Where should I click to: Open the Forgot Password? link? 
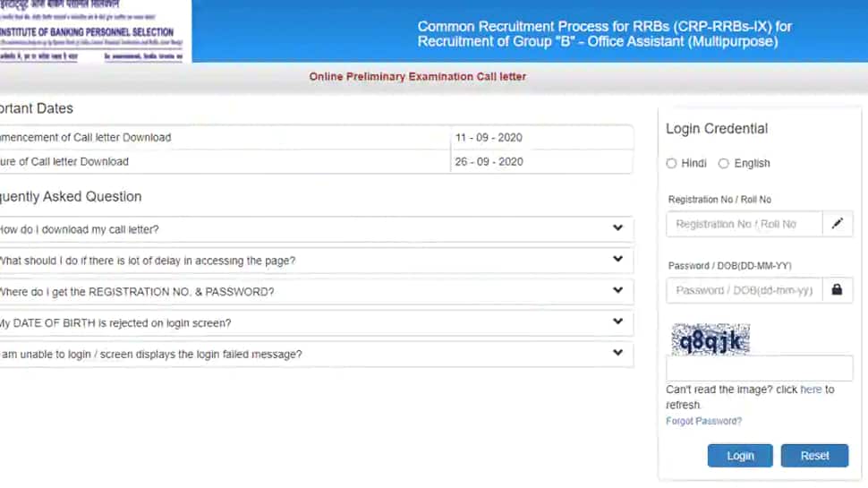703,421
